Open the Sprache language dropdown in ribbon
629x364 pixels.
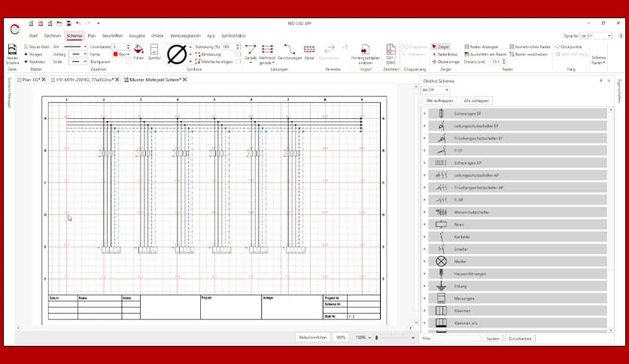(596, 35)
